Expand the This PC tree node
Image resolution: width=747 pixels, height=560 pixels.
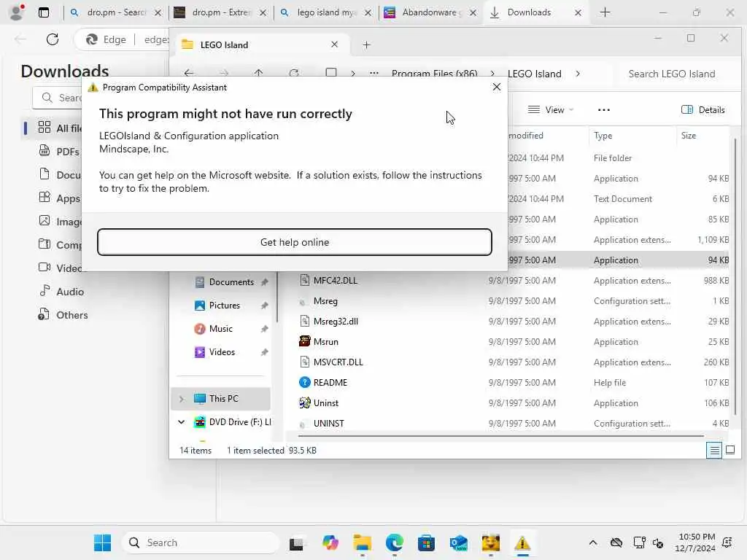[x=182, y=399]
